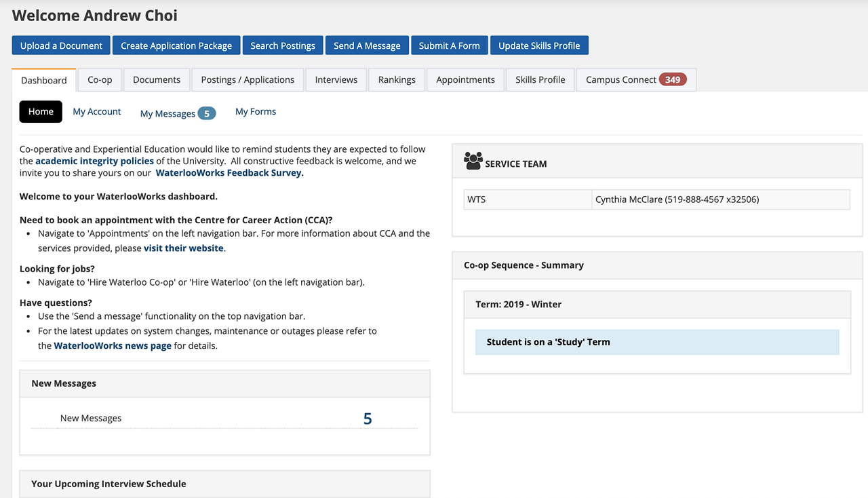868x498 pixels.
Task: Click Welcome to your WaterlooWorks dashboard text
Action: click(x=119, y=197)
